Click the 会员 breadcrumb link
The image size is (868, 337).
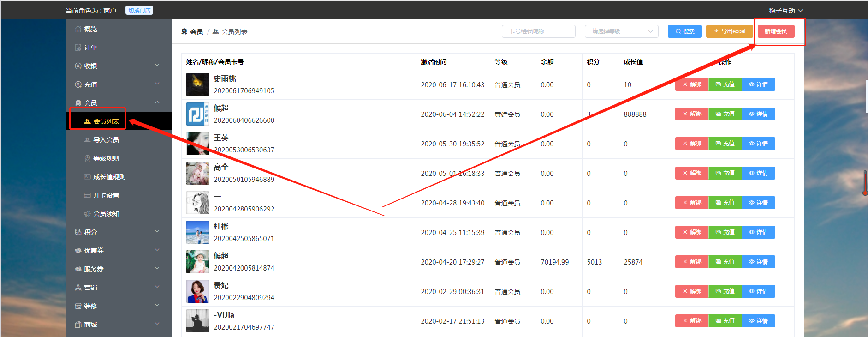pyautogui.click(x=193, y=31)
